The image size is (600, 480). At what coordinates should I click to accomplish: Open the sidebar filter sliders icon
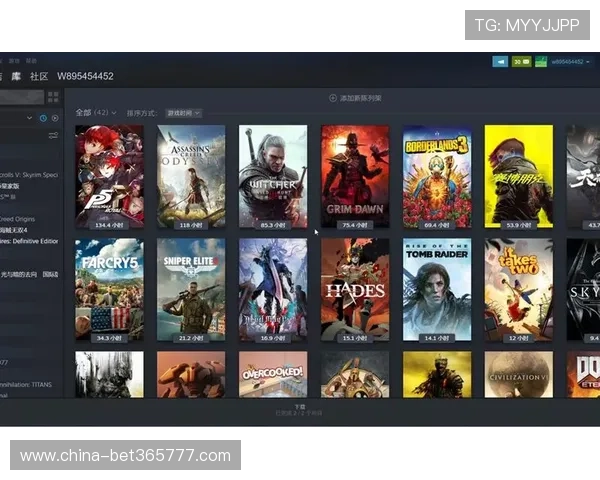tap(53, 135)
